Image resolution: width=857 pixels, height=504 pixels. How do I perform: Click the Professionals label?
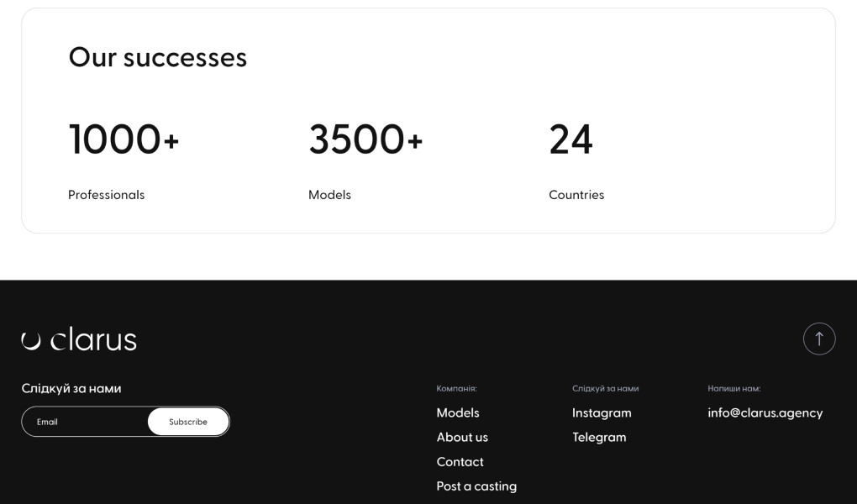[106, 195]
